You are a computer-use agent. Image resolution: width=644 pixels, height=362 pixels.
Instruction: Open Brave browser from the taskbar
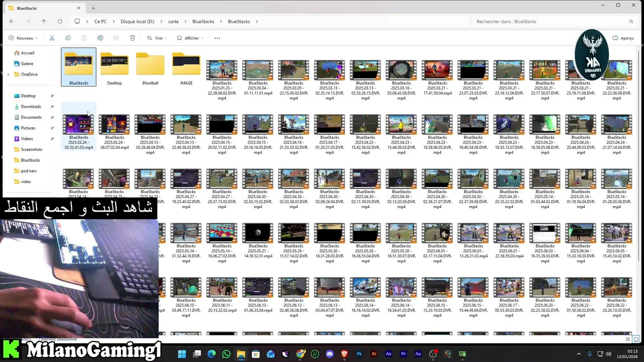pyautogui.click(x=345, y=354)
